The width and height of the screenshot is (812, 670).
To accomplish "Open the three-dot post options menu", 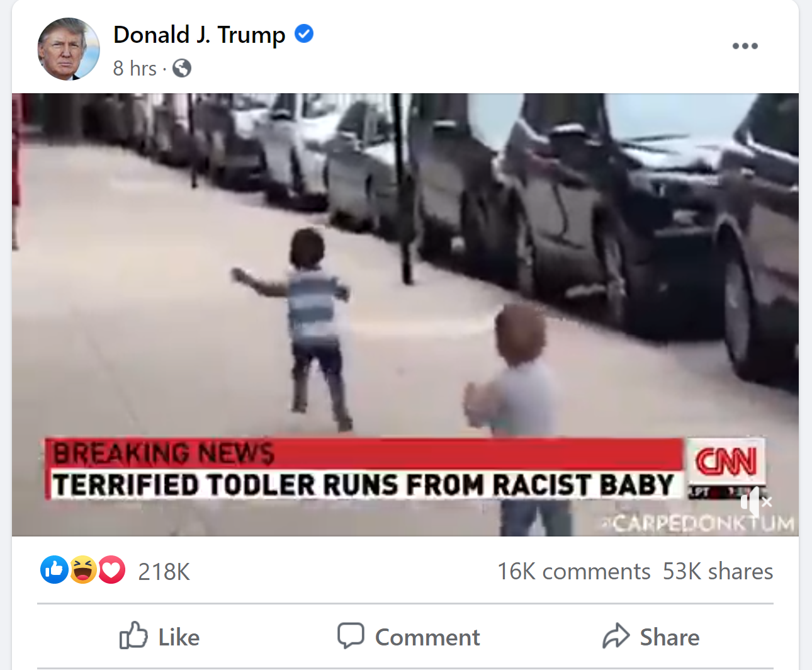I will tap(745, 46).
